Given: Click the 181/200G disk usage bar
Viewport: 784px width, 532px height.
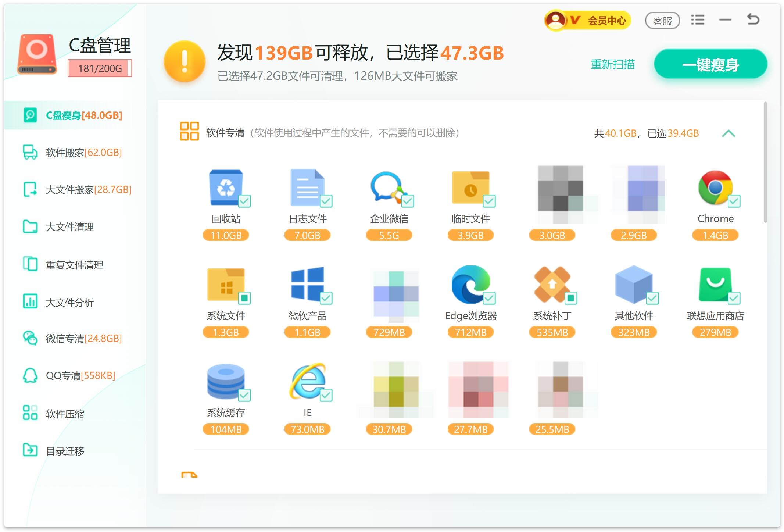Looking at the screenshot, I should [x=100, y=68].
